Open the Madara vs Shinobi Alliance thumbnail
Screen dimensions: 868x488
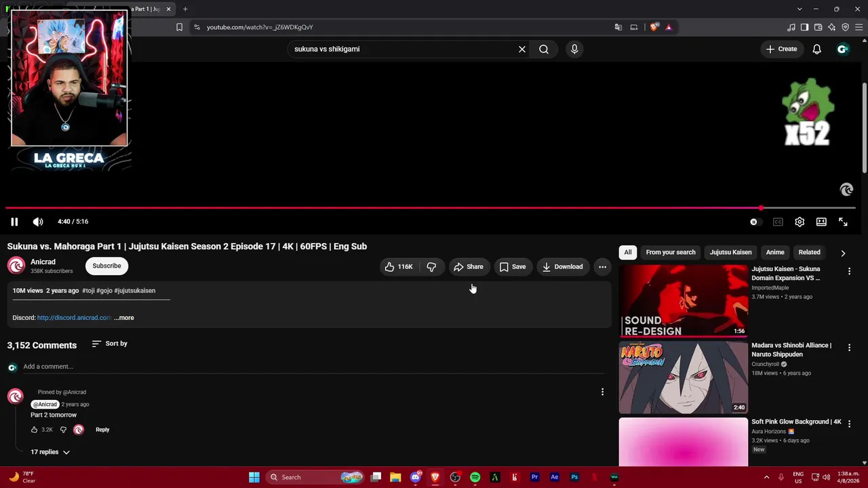(684, 378)
